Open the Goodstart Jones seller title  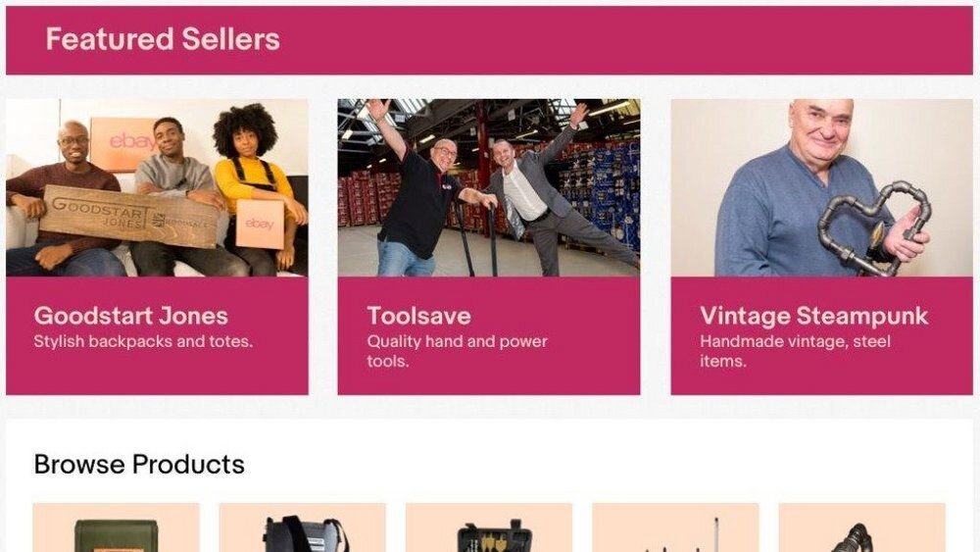pyautogui.click(x=130, y=316)
